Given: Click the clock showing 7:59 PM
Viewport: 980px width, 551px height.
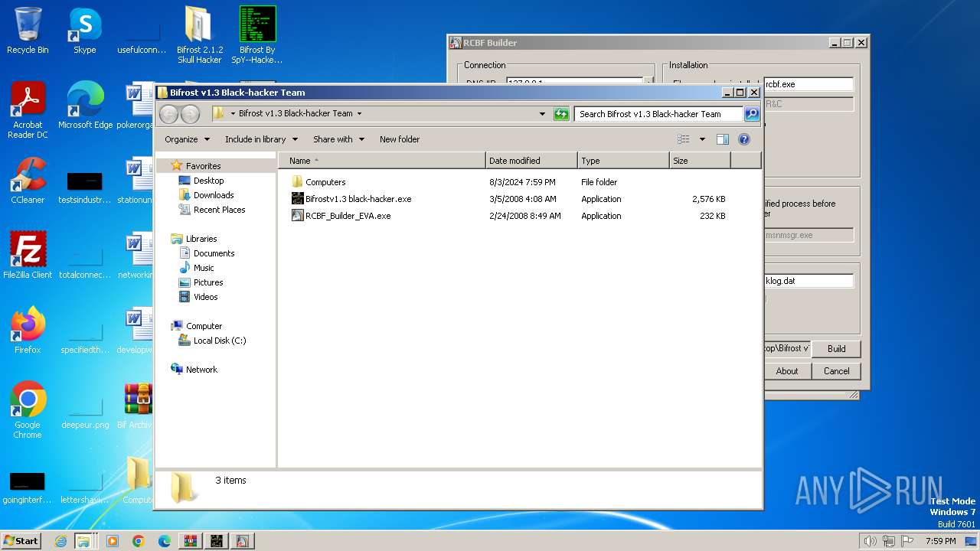Looking at the screenshot, I should tap(940, 541).
